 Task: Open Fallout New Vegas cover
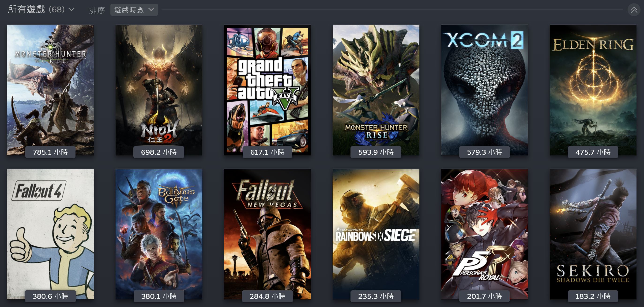(x=267, y=234)
